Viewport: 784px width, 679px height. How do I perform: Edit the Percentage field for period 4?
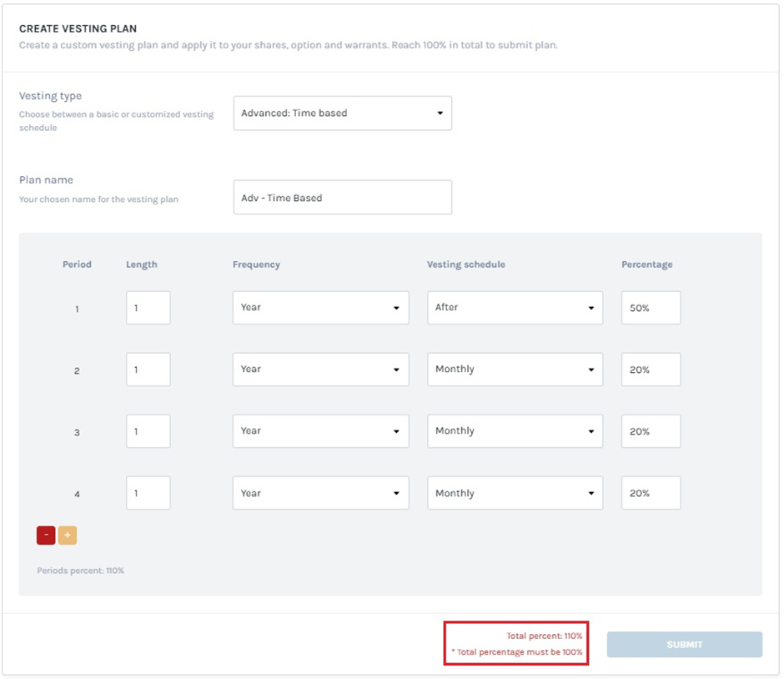(651, 493)
